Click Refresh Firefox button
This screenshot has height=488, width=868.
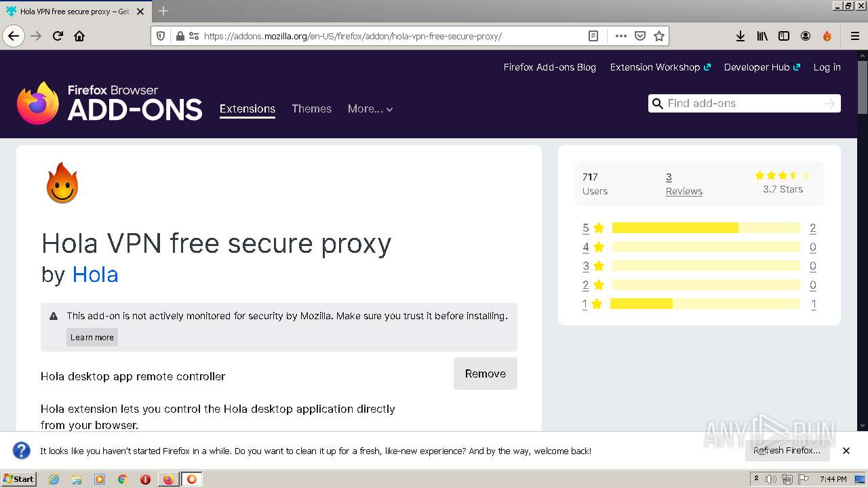point(787,451)
